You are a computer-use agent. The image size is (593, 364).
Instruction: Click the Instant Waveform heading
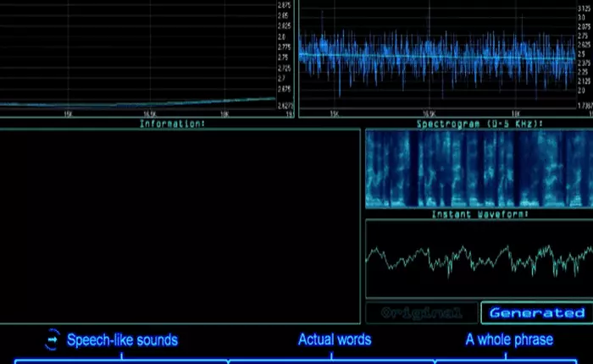tap(479, 215)
